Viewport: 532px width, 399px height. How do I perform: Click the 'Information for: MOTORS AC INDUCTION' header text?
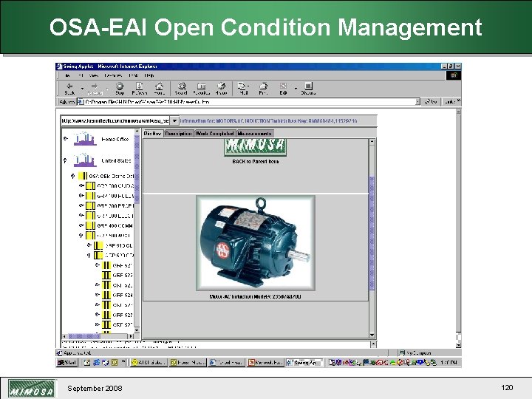(x=268, y=120)
